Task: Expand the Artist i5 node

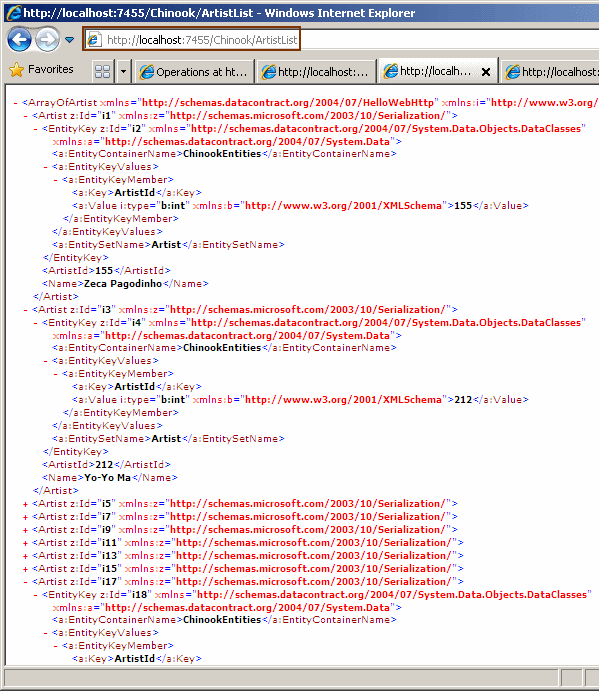Action: [26, 504]
